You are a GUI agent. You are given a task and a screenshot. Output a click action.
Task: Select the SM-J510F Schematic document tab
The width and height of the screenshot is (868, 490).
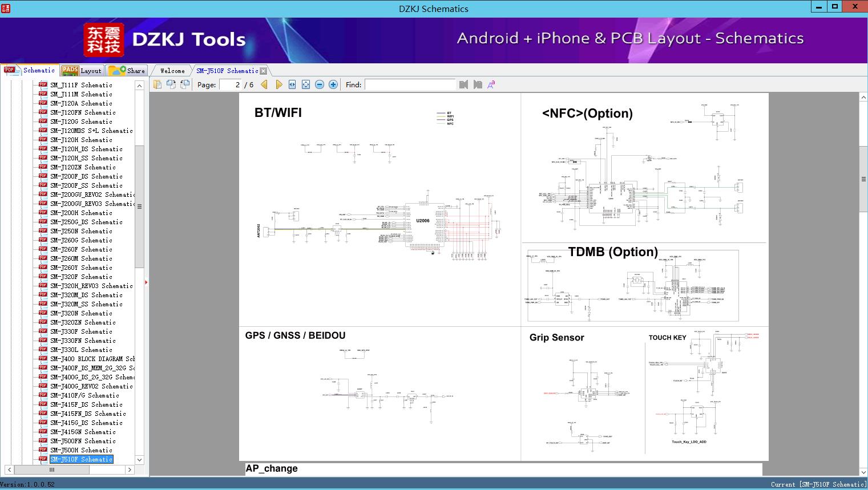pos(227,71)
